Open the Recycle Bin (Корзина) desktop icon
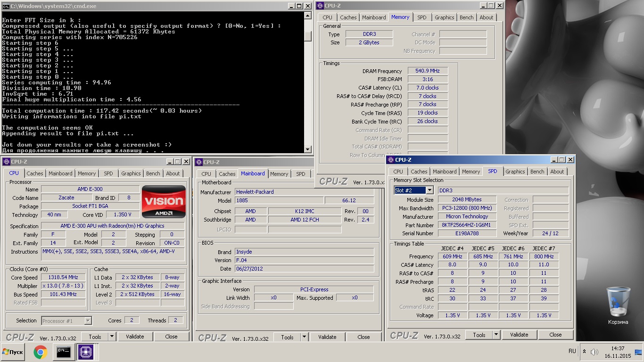 (x=618, y=306)
